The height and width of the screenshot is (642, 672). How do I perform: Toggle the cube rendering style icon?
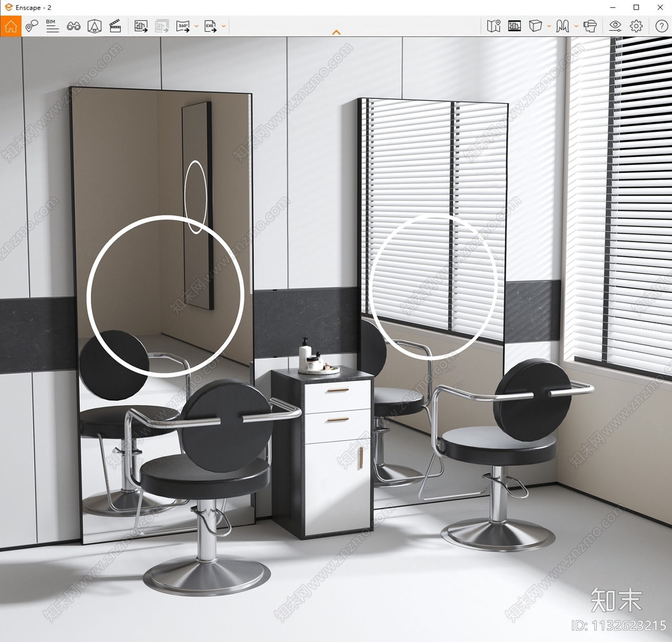(x=535, y=26)
